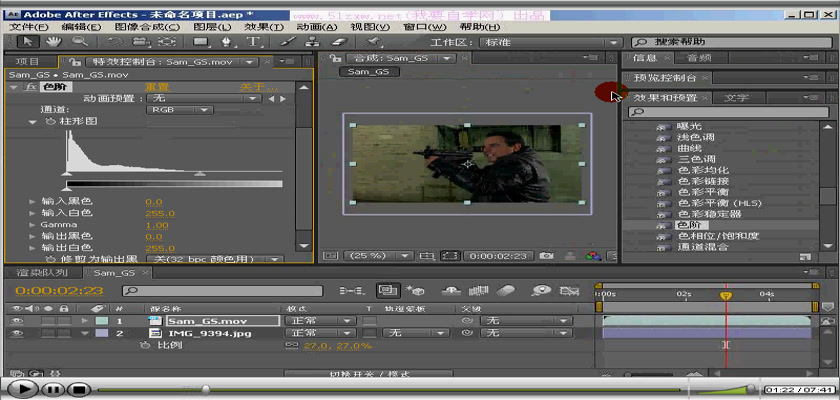Screen dimensions: 840x400
Task: Toggle live update icon in timeline
Action: coord(387,291)
